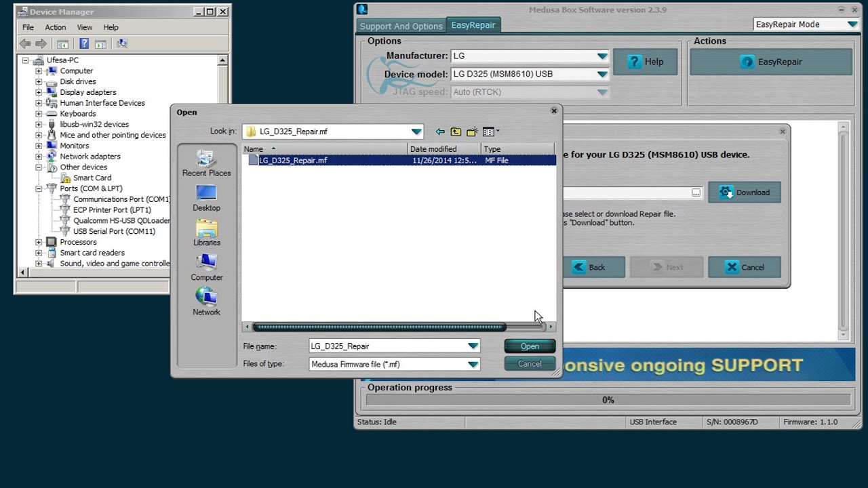
Task: Select USB Serial Port (COM11) device
Action: [114, 231]
